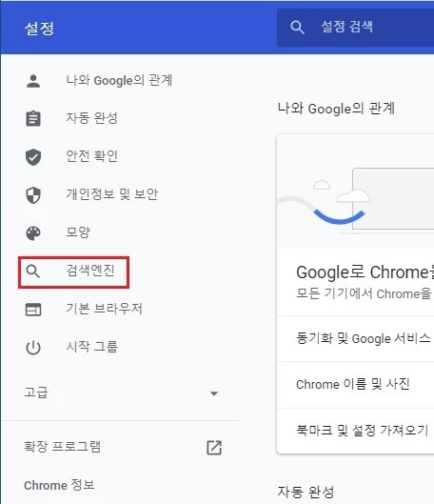The image size is (434, 504).
Task: Open 동기화 및 Google 서비스 row
Action: (355, 338)
